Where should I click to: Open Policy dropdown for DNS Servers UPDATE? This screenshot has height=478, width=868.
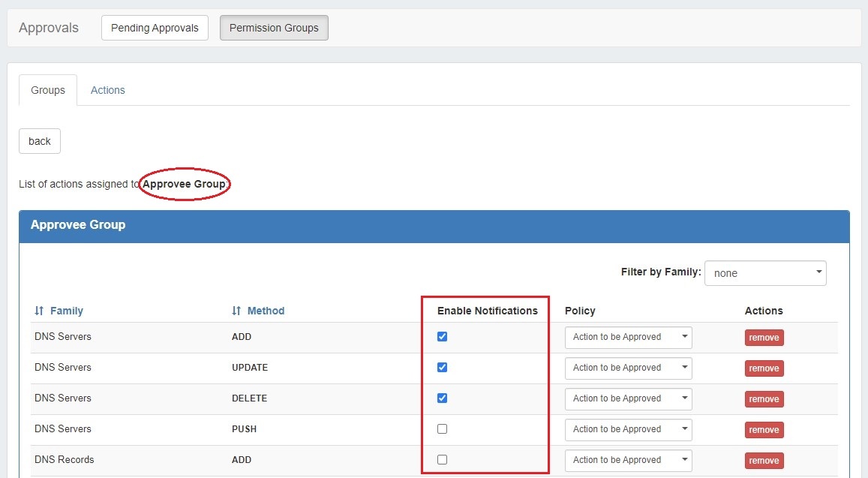click(628, 368)
